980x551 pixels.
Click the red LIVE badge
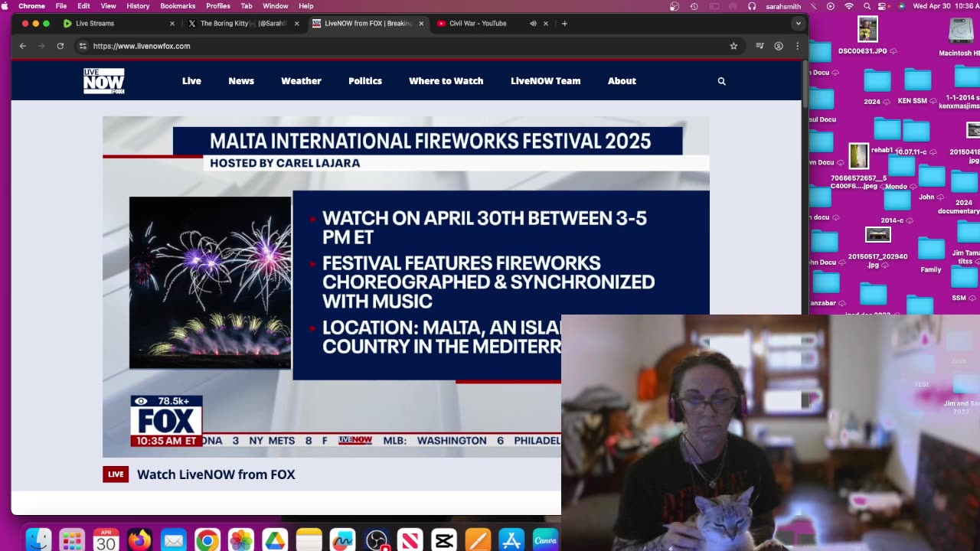116,474
